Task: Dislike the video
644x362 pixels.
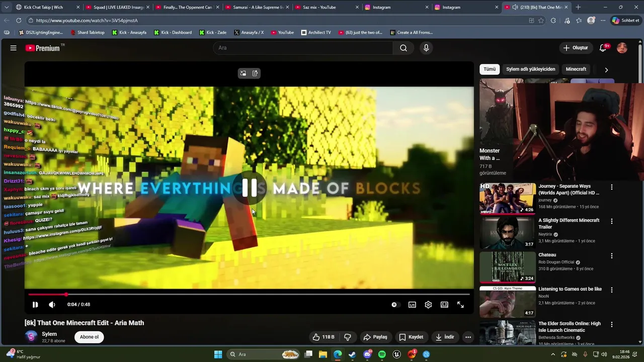Action: click(x=348, y=337)
